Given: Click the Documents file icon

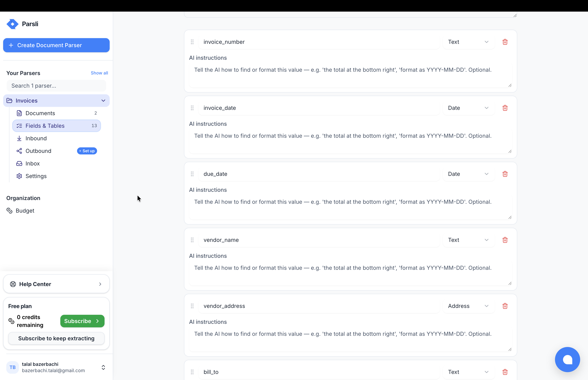Looking at the screenshot, I should 19,113.
